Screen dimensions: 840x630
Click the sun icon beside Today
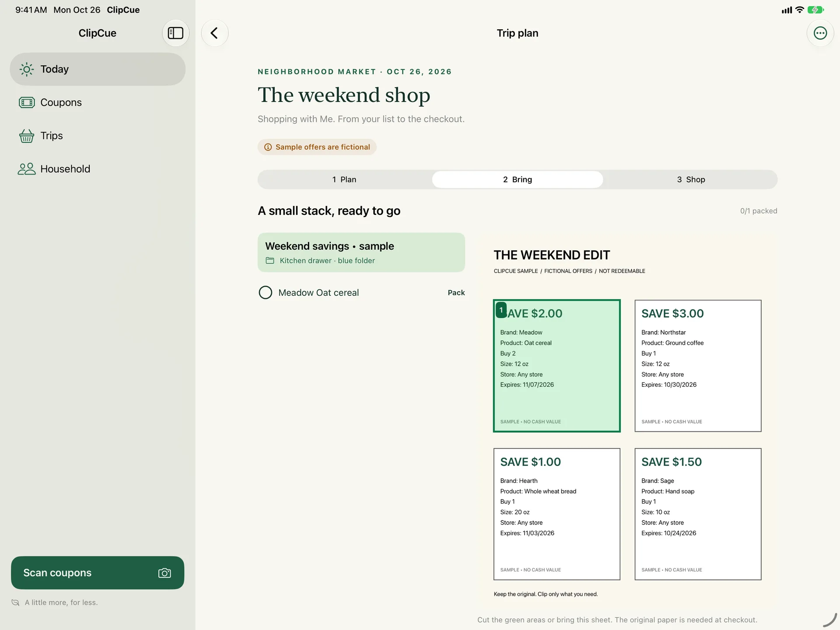(x=27, y=69)
